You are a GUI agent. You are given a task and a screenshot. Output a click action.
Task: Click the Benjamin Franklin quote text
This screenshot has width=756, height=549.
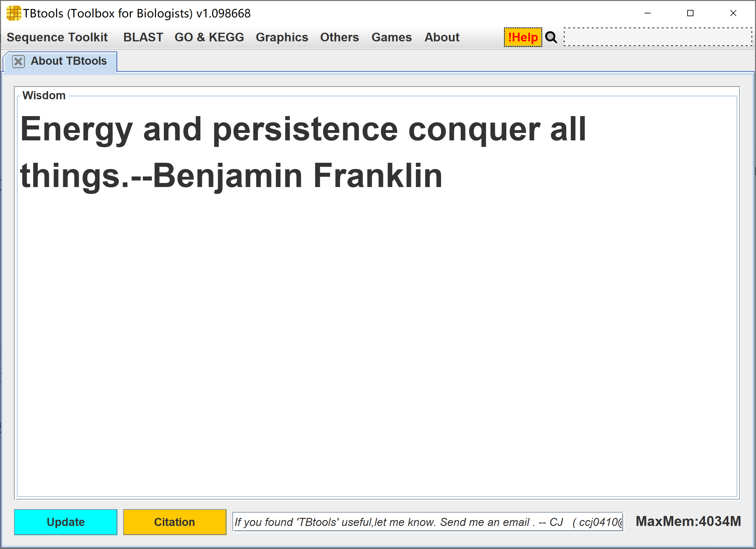click(303, 152)
